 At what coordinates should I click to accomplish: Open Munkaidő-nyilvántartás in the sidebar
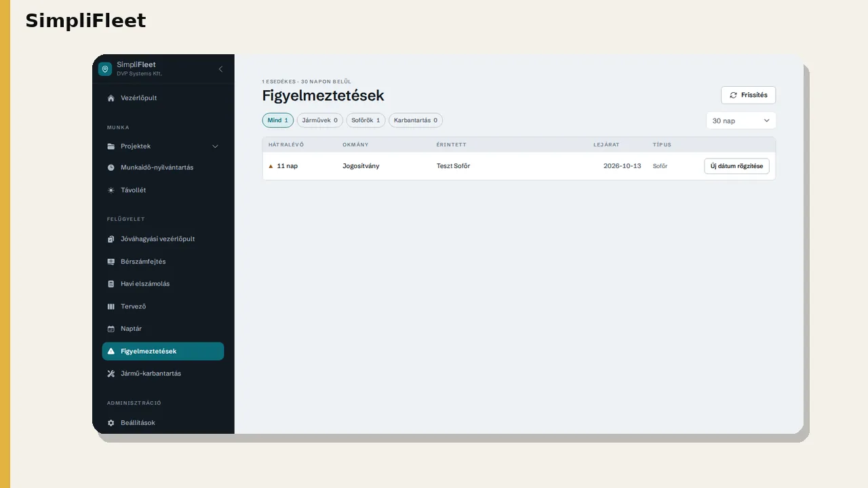click(163, 167)
